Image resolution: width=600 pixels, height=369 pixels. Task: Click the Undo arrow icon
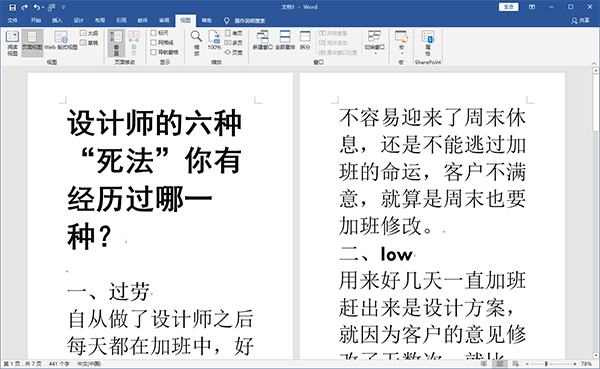click(37, 7)
